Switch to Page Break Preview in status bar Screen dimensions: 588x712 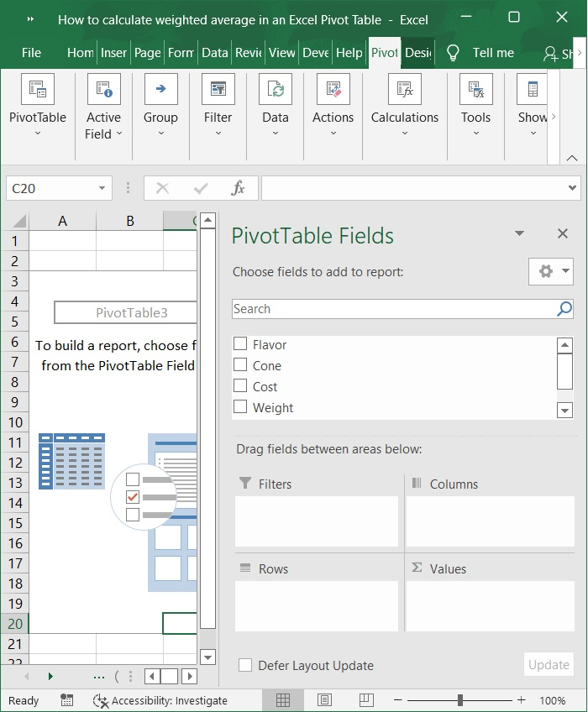click(365, 700)
